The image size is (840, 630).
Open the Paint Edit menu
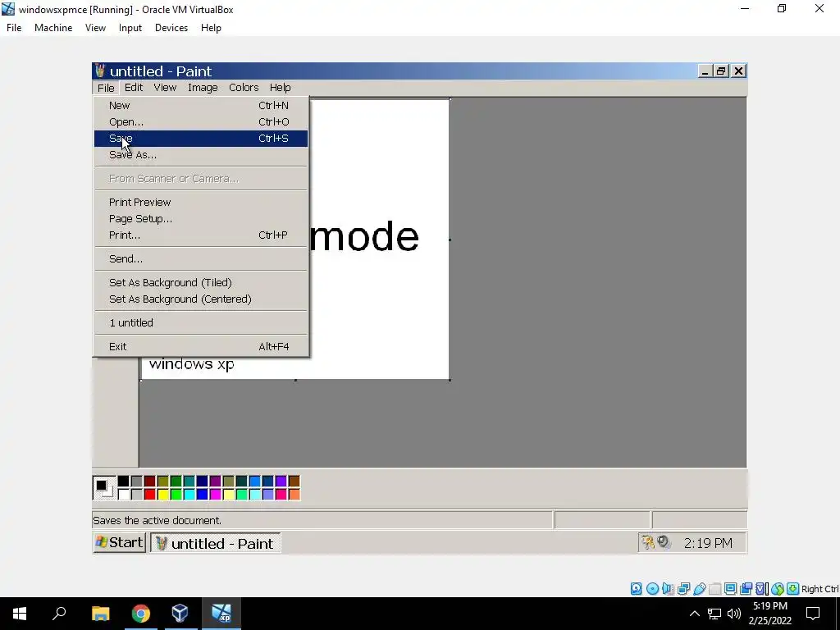pyautogui.click(x=134, y=87)
